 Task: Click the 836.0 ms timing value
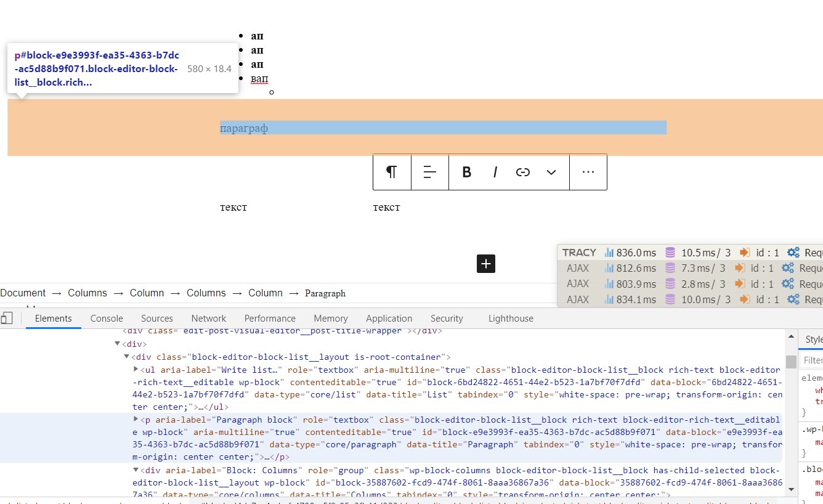coord(636,253)
